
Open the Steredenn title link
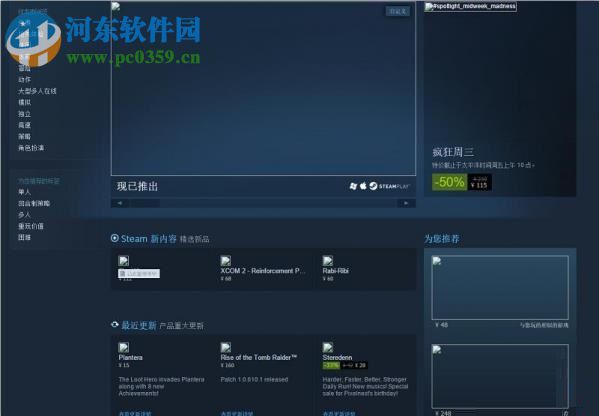click(337, 358)
